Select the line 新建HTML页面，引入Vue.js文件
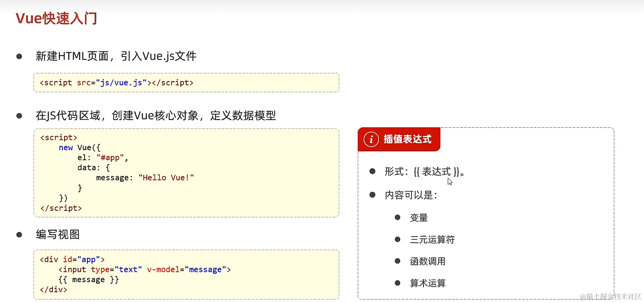644x303 pixels. 116,56
